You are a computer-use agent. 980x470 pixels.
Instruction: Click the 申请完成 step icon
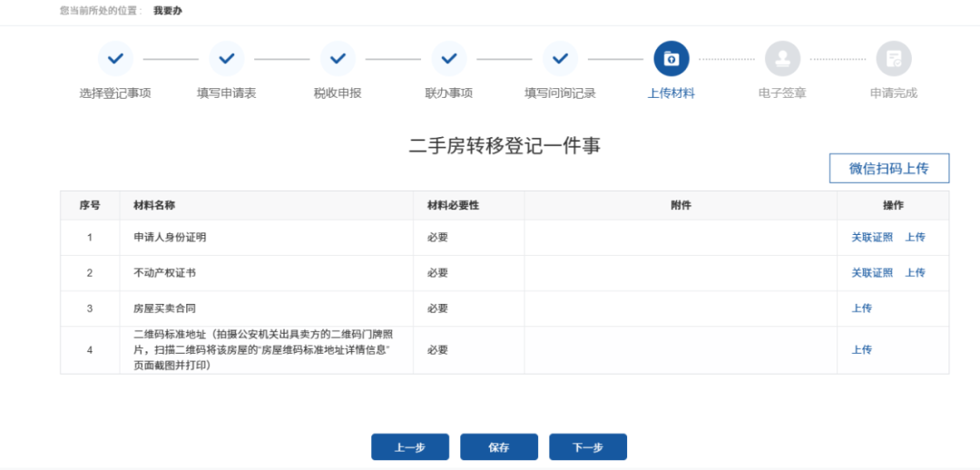click(x=894, y=59)
